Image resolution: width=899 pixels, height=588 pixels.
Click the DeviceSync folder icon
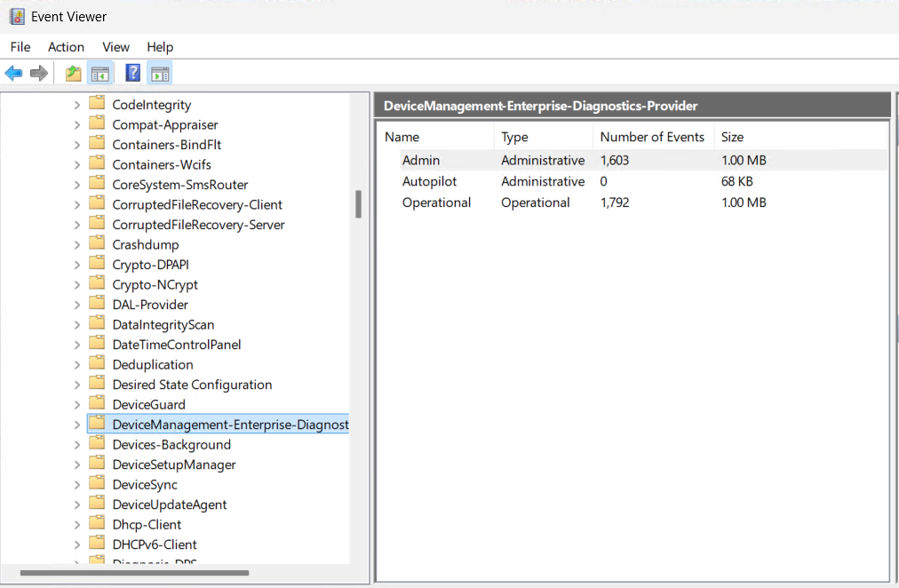point(98,483)
